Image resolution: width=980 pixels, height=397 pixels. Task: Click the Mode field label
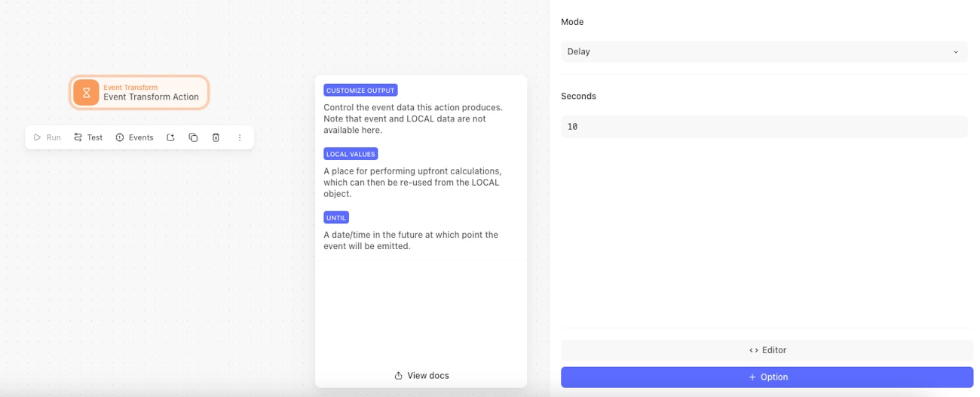pyautogui.click(x=572, y=22)
